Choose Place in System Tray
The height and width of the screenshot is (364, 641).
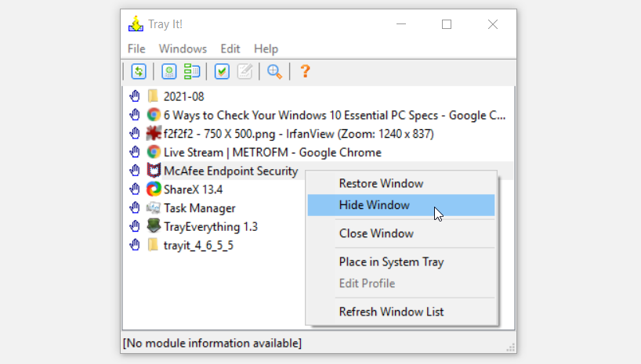pos(400,262)
